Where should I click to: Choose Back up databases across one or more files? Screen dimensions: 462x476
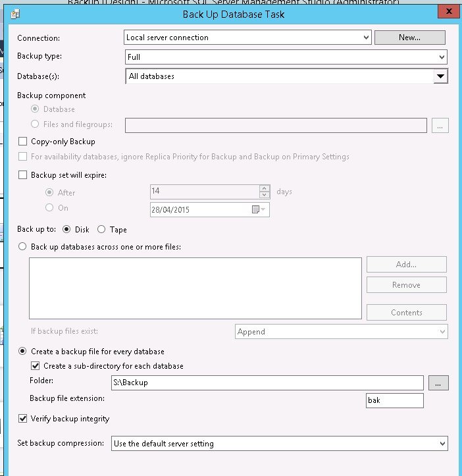[24, 247]
